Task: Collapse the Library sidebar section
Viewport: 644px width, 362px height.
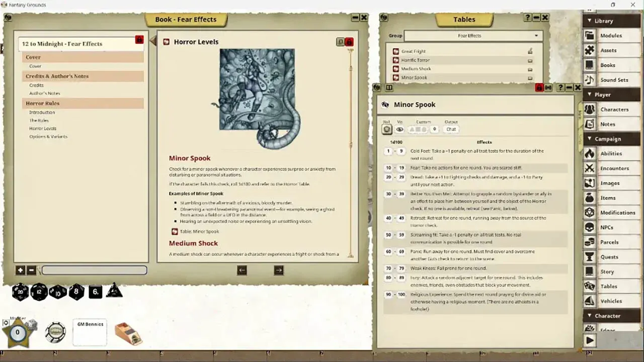Action: [612, 21]
